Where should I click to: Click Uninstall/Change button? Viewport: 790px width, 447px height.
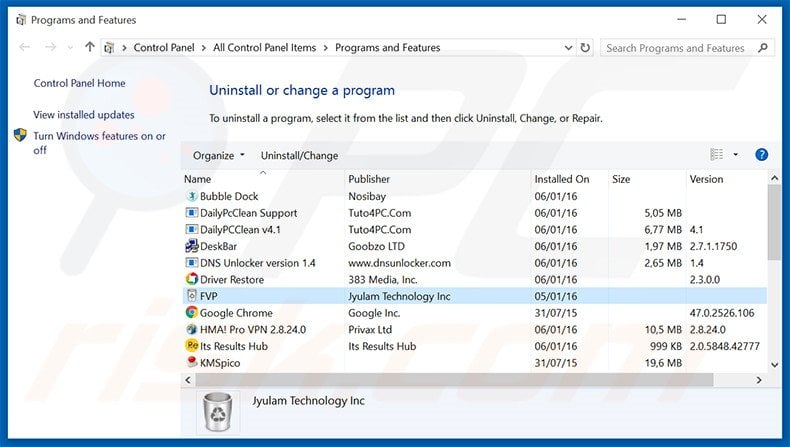coord(299,155)
